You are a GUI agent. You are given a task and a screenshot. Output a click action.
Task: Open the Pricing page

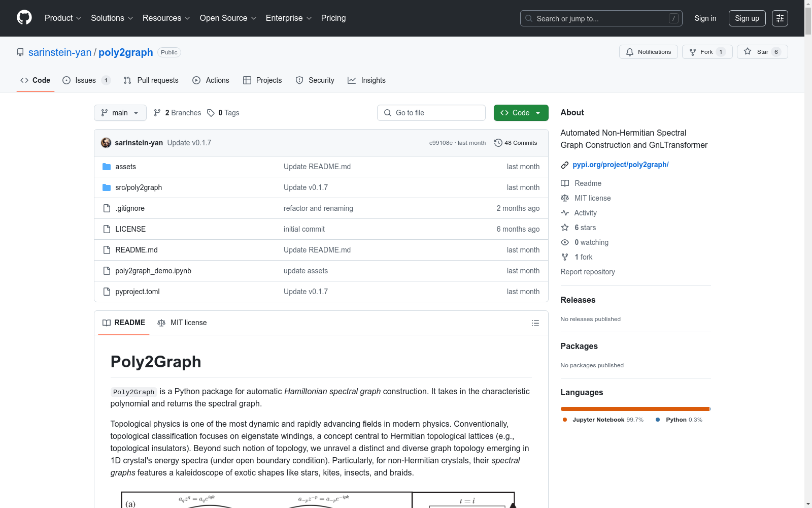click(333, 18)
